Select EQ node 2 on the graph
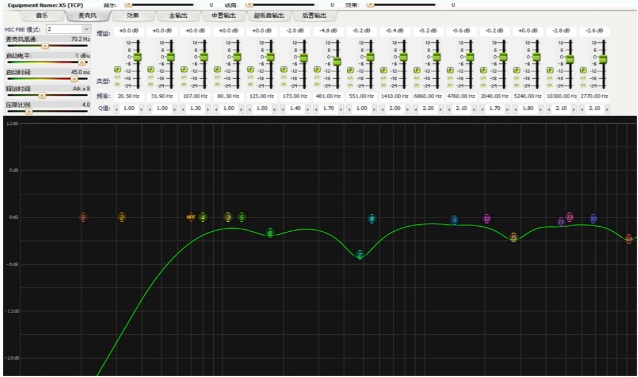Viewport: 638px width, 377px height. pos(122,217)
